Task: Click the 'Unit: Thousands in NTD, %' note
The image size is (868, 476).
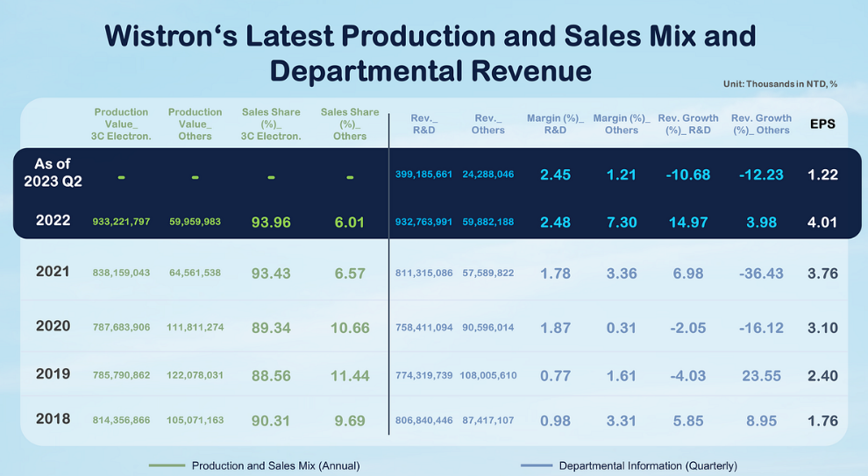Action: 780,84
